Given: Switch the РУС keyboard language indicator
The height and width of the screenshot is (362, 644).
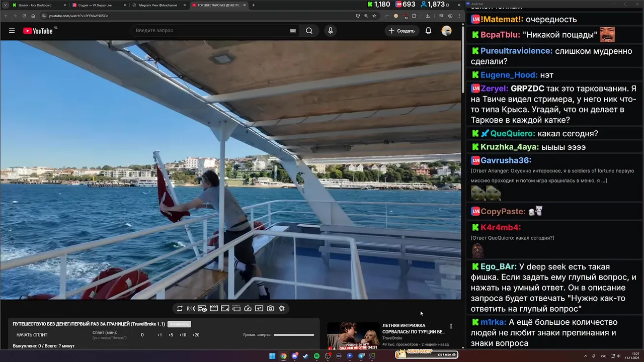Looking at the screenshot, I should (603, 356).
